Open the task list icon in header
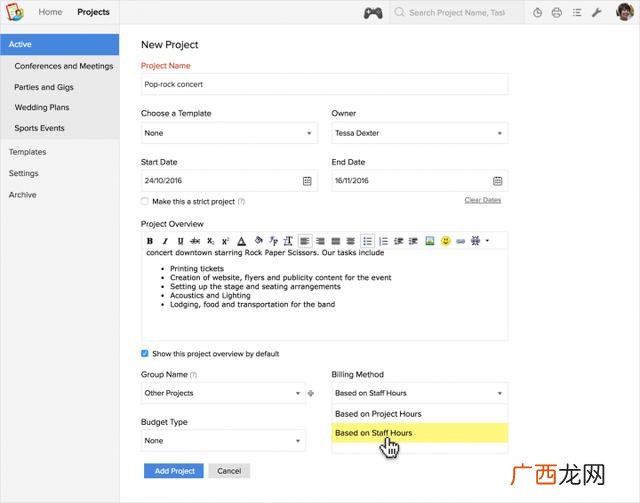The width and height of the screenshot is (640, 503). [577, 13]
